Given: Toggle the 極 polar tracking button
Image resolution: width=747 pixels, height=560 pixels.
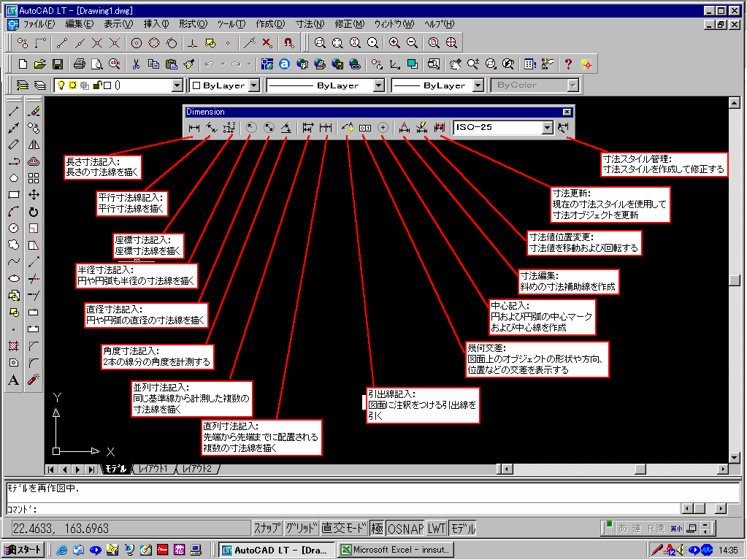Looking at the screenshot, I should 377,528.
